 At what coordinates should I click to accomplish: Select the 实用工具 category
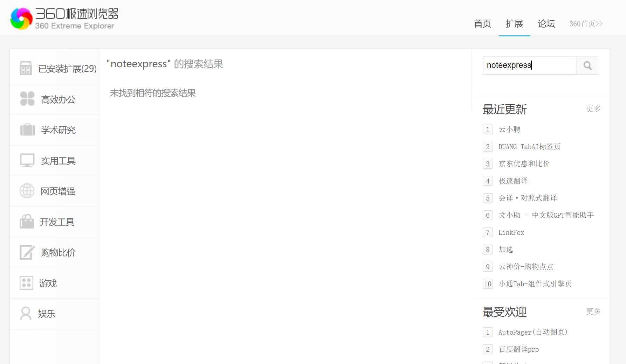coord(54,161)
